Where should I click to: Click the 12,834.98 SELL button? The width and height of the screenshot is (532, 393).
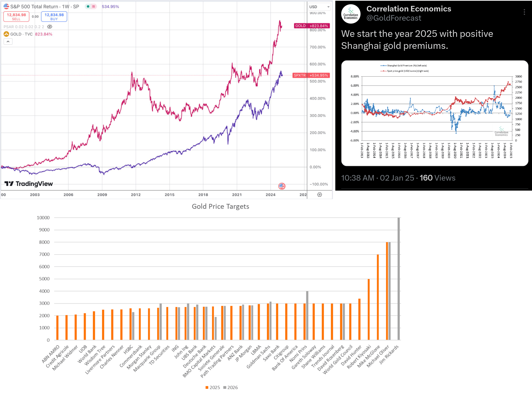16,17
